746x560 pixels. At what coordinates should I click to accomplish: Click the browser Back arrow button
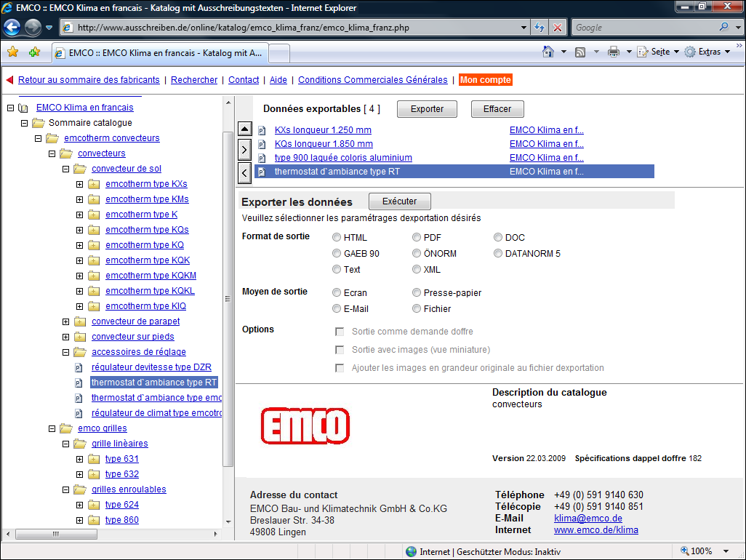click(12, 28)
